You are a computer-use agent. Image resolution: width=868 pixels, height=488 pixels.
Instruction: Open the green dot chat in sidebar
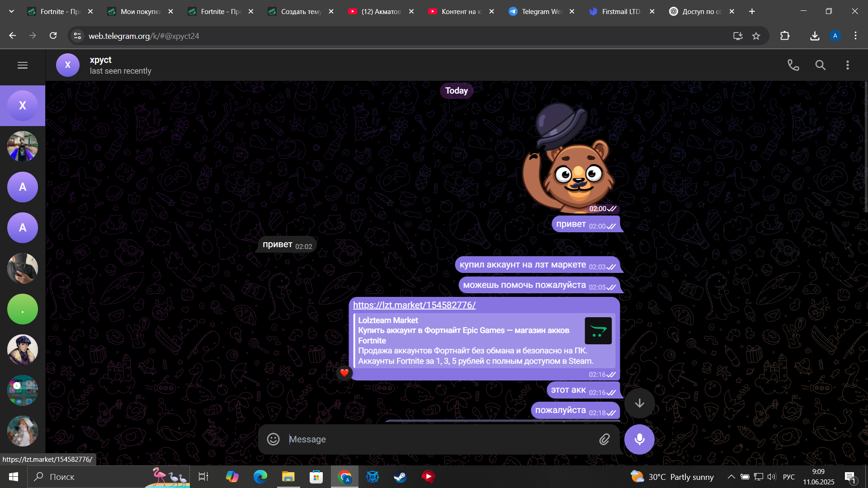click(x=23, y=309)
